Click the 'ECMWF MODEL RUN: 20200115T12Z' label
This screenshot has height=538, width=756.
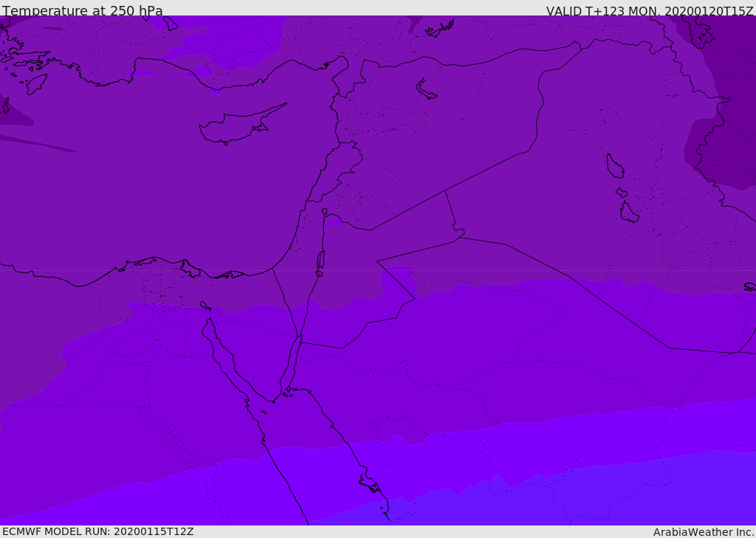98,531
